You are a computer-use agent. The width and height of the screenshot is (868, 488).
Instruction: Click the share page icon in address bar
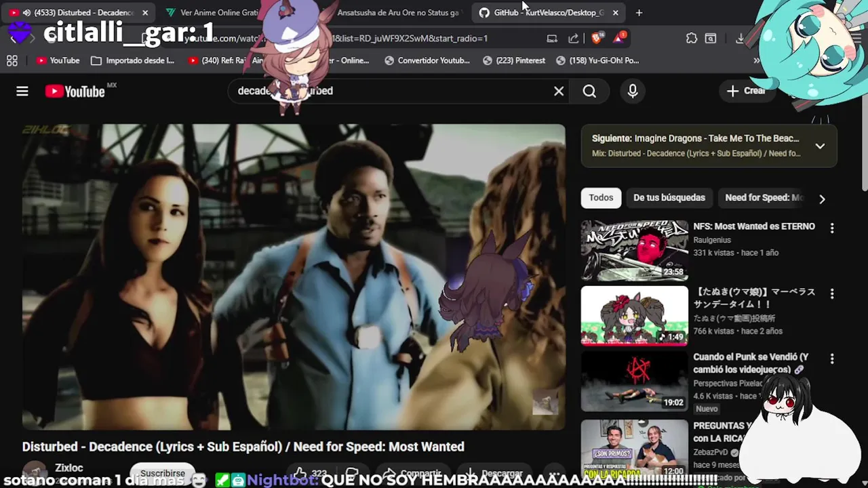coord(574,39)
